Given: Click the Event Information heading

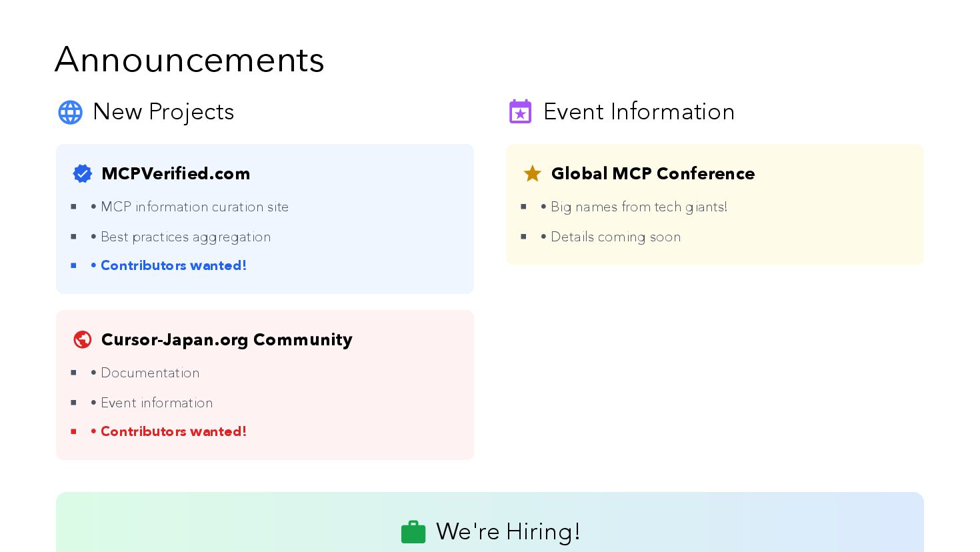Looking at the screenshot, I should coord(639,111).
